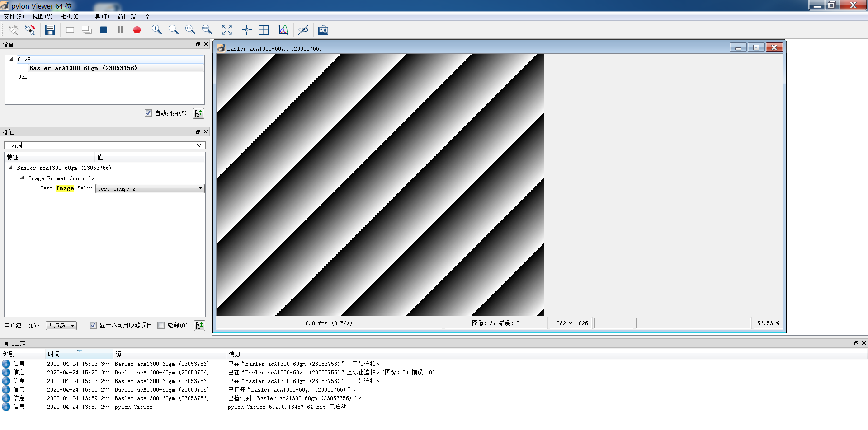The height and width of the screenshot is (430, 868).
Task: Collapse the Image Format Controls node
Action: tap(22, 178)
